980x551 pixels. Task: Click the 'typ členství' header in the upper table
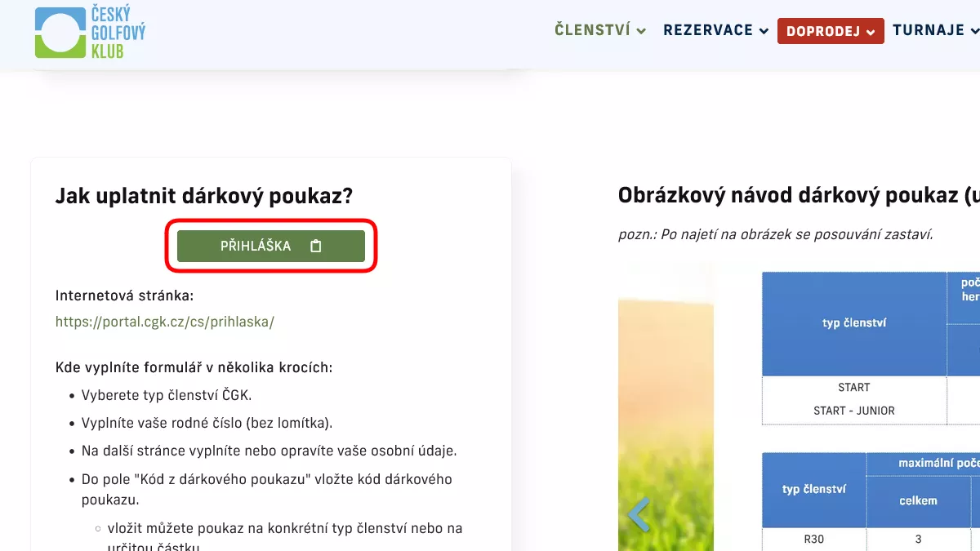tap(853, 323)
